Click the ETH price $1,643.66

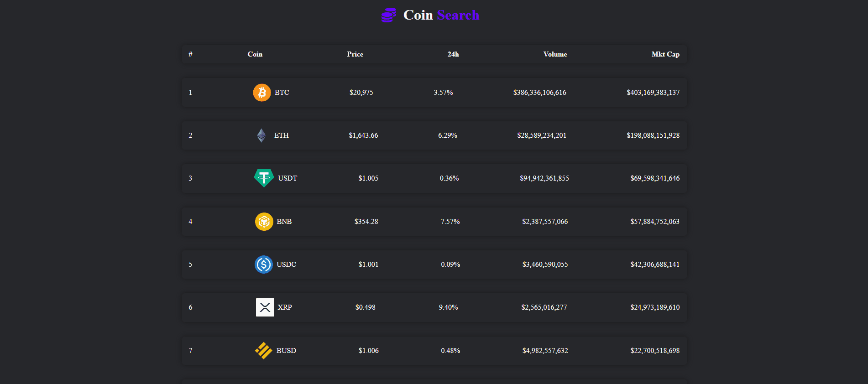pyautogui.click(x=364, y=135)
